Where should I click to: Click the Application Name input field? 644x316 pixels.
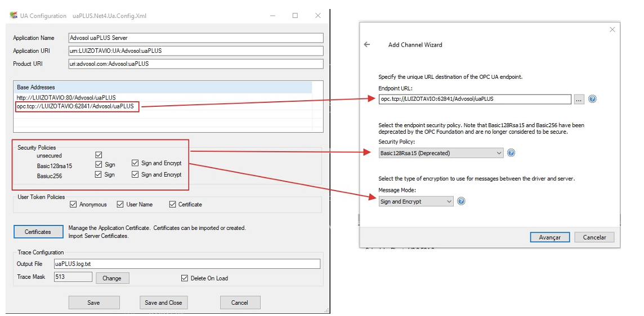(196, 38)
